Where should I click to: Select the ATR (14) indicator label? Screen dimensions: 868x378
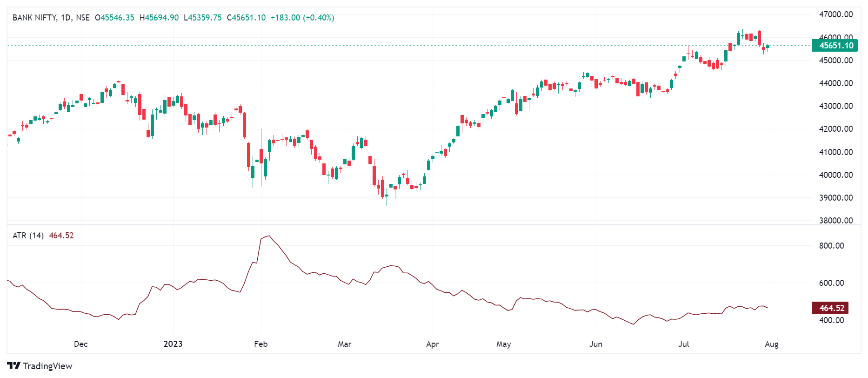[28, 236]
